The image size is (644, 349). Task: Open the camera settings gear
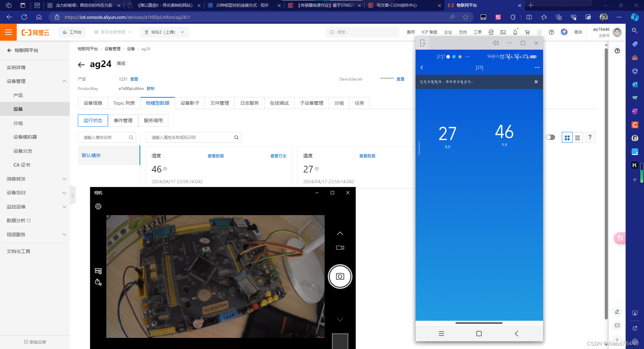click(98, 206)
